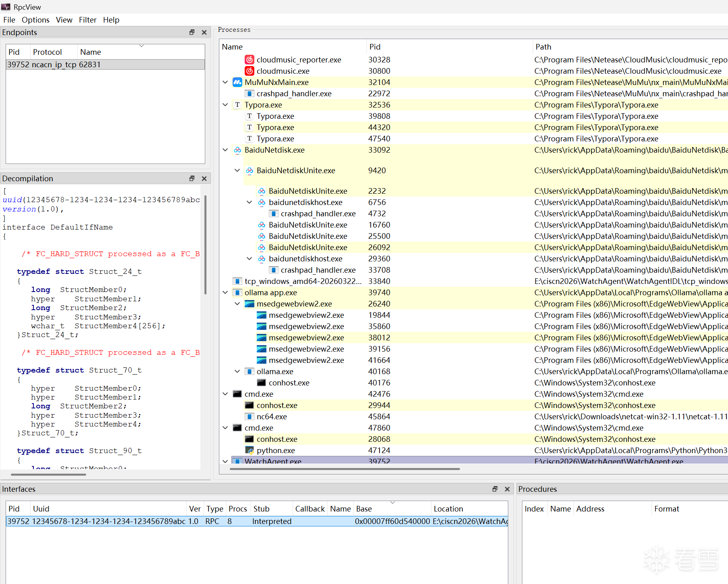
Task: Select python.exe row Pid 47124
Action: pos(480,450)
